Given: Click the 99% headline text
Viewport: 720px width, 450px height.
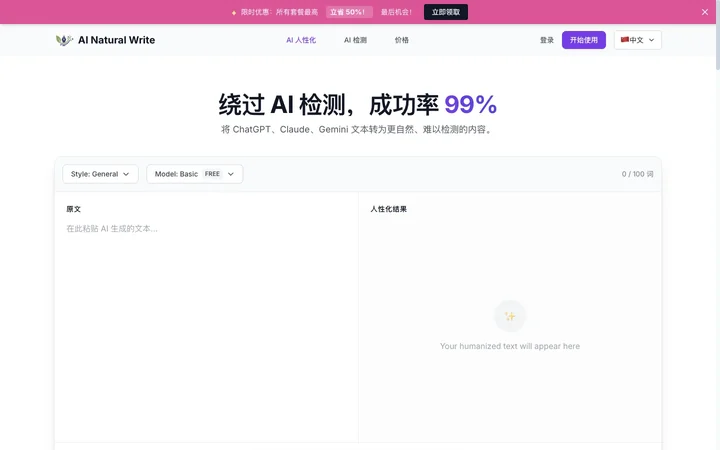Looking at the screenshot, I should pos(471,104).
